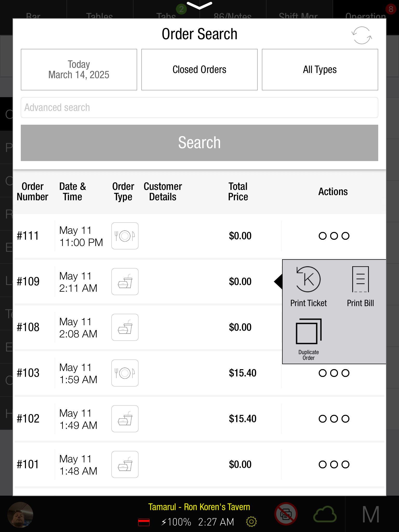This screenshot has height=532, width=399.
Task: Focus the Advanced search field
Action: click(x=199, y=108)
